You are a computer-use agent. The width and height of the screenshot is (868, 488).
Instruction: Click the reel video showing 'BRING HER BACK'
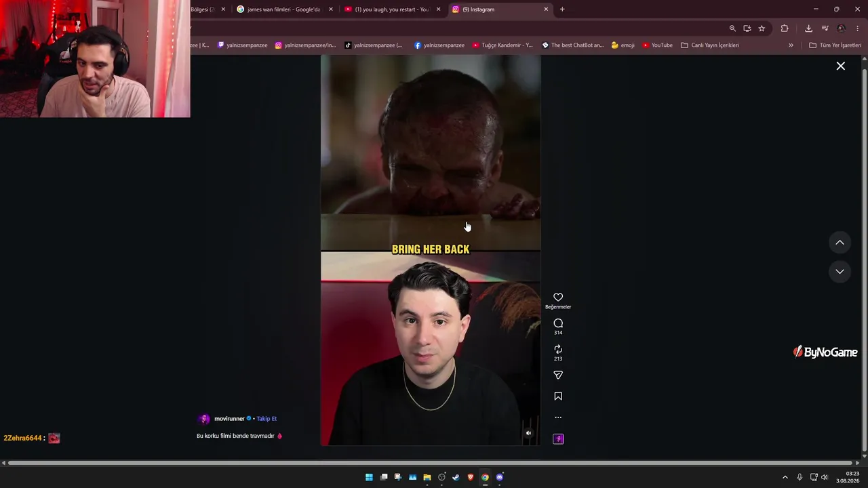(431, 250)
